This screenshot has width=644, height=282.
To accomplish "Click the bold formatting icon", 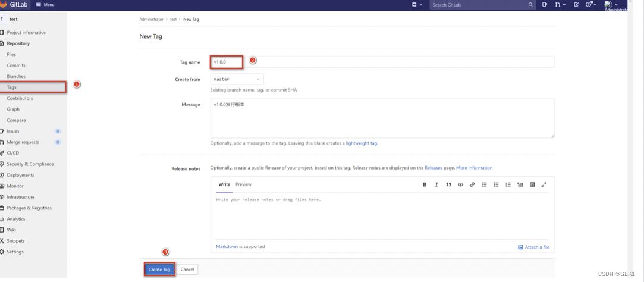I will (425, 184).
